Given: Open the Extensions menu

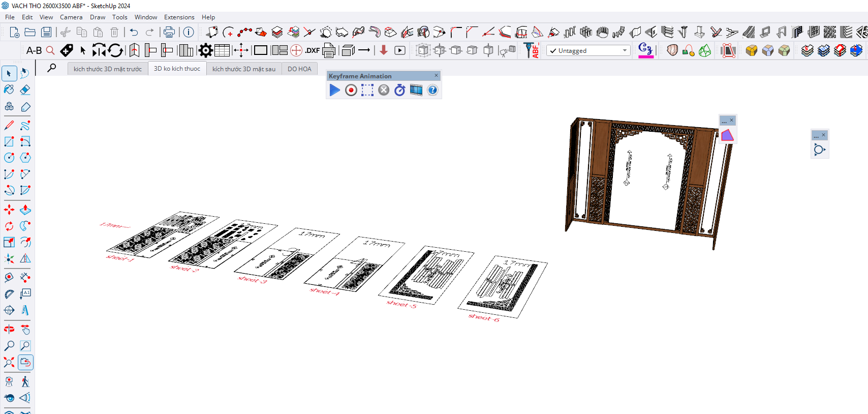Looking at the screenshot, I should (x=179, y=17).
